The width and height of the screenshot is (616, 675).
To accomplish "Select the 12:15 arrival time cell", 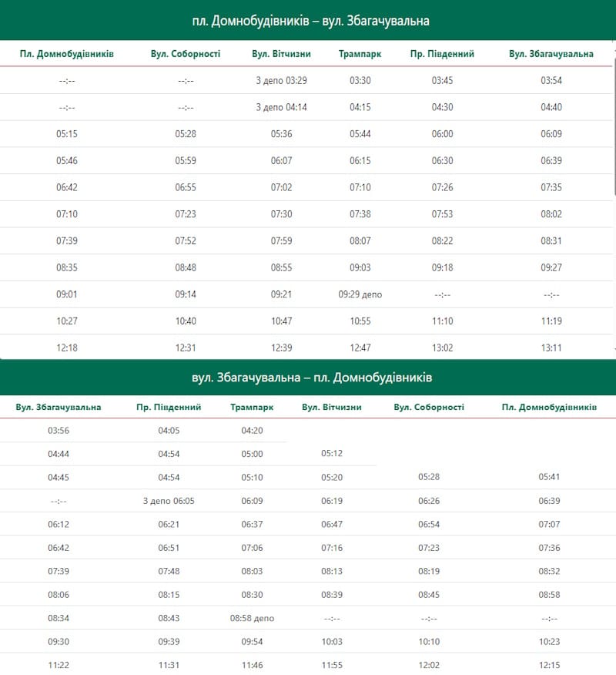I will (x=549, y=665).
